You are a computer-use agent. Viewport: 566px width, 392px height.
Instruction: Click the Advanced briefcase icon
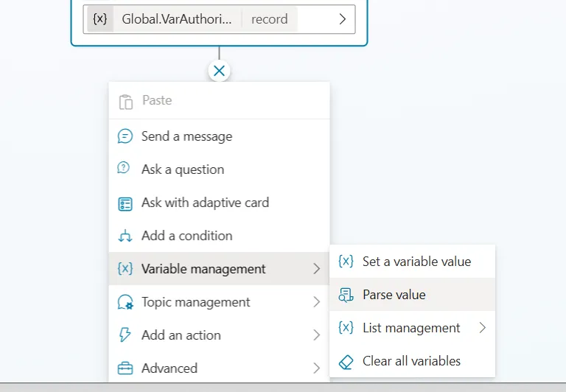tap(125, 368)
